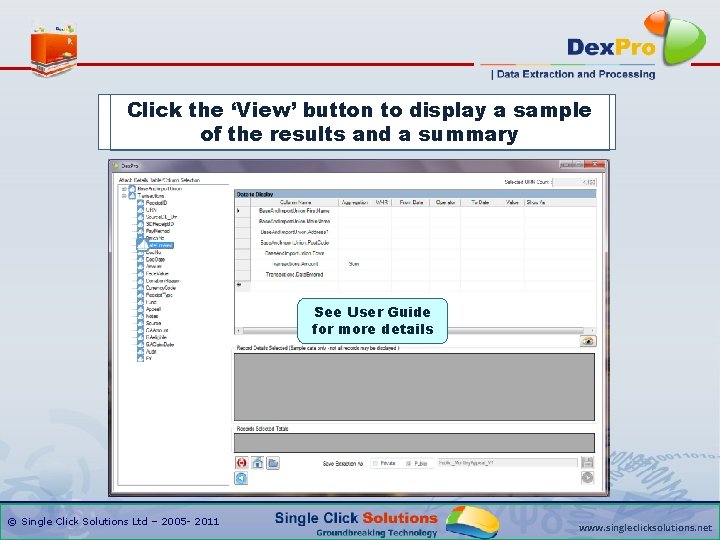Click the Show As column header
Viewport: 720px width, 540px height.
tap(536, 202)
